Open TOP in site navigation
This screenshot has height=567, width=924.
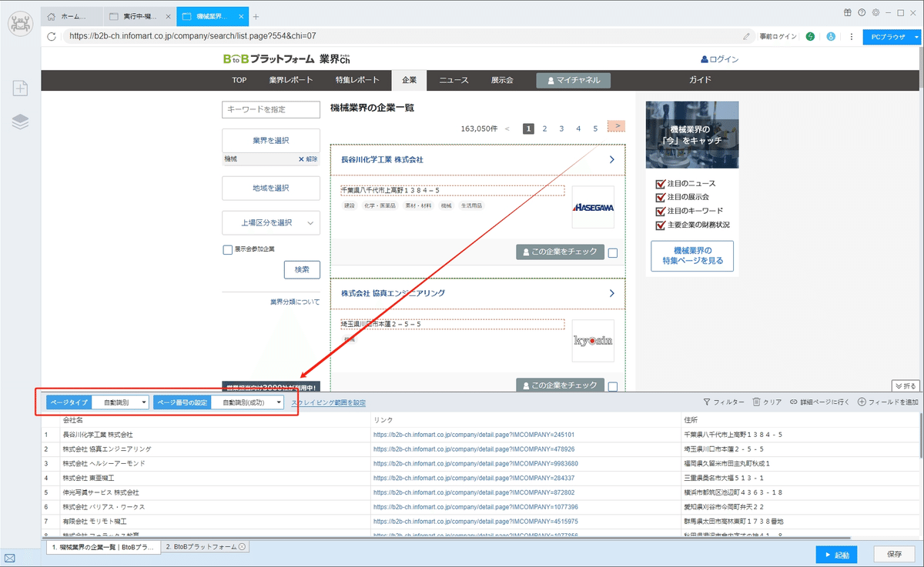pos(239,80)
